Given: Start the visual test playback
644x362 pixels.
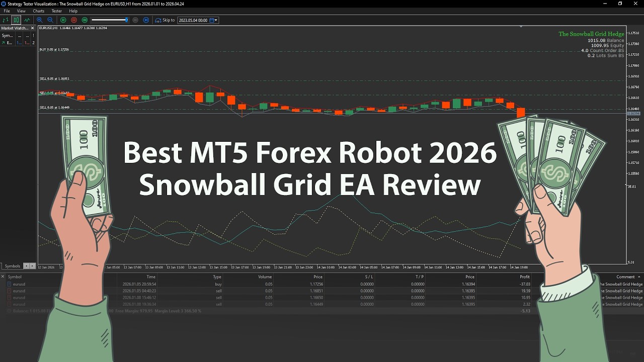Looking at the screenshot, I should pyautogui.click(x=63, y=20).
